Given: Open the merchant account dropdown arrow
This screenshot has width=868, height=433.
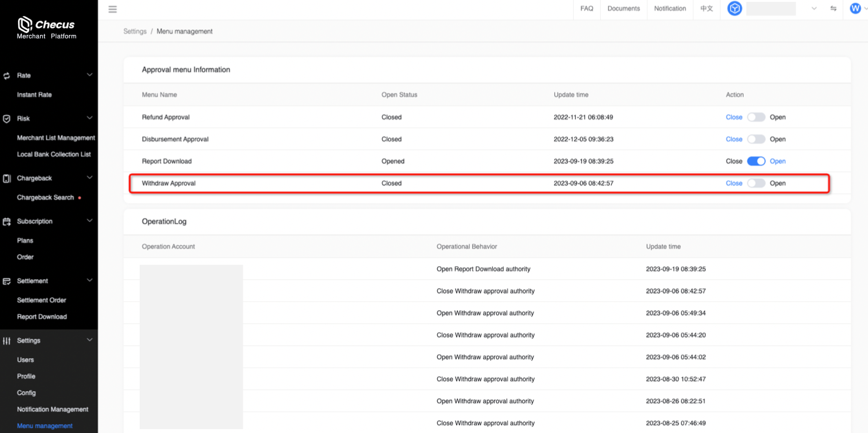Looking at the screenshot, I should pyautogui.click(x=814, y=8).
